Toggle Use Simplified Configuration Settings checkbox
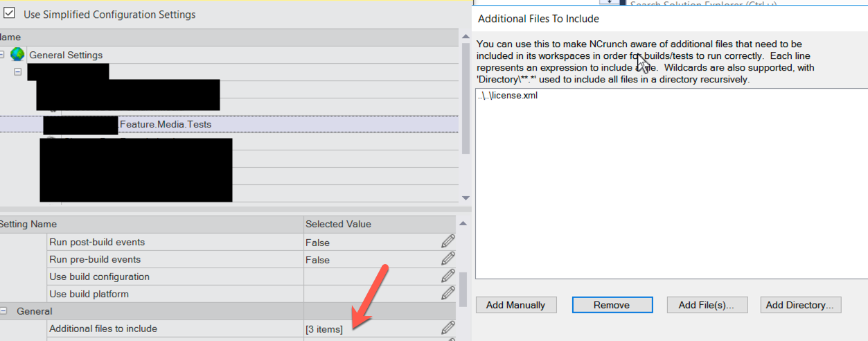The width and height of the screenshot is (868, 341). click(10, 14)
